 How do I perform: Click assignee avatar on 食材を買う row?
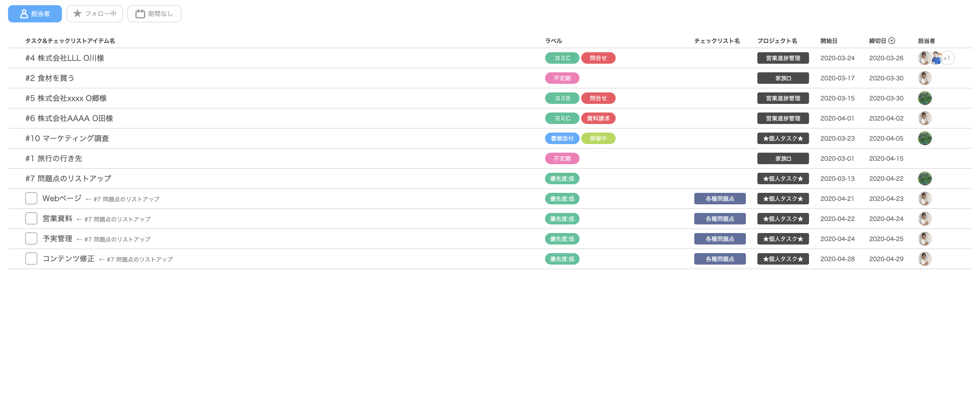[x=924, y=78]
